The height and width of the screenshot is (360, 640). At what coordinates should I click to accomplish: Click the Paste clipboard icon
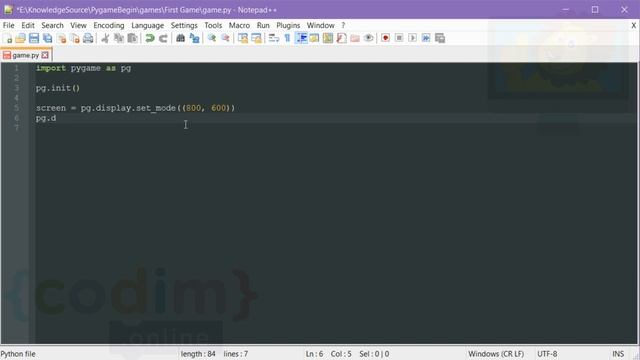pos(132,38)
